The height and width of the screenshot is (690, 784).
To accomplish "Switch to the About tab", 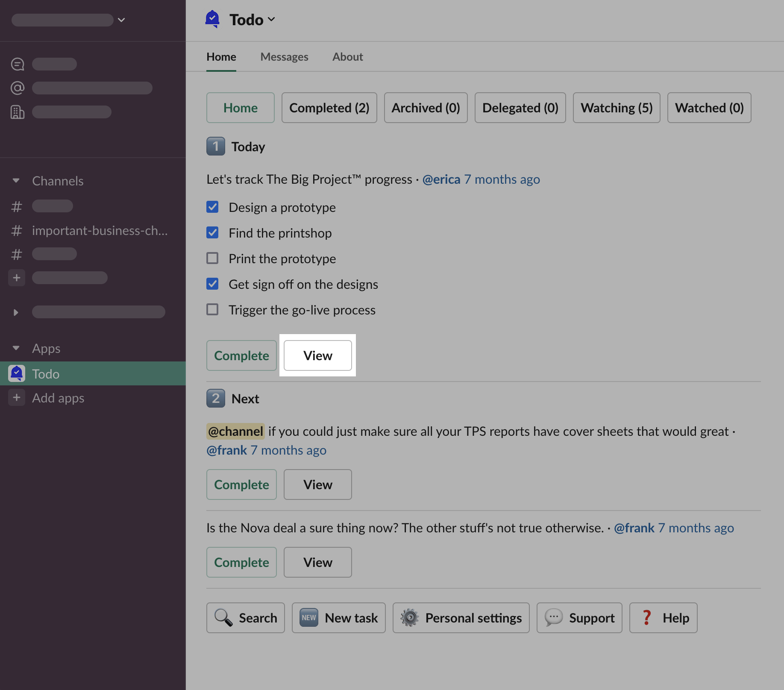I will click(347, 57).
